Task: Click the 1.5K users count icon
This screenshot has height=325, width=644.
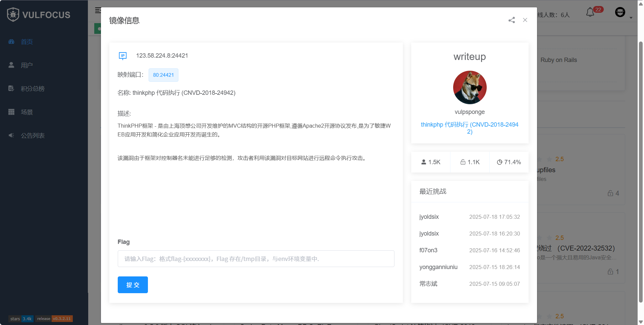Action: pyautogui.click(x=424, y=162)
